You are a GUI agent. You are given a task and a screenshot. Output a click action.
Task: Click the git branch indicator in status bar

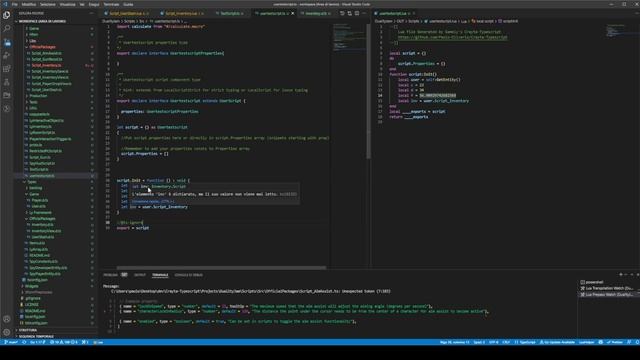pos(11,342)
